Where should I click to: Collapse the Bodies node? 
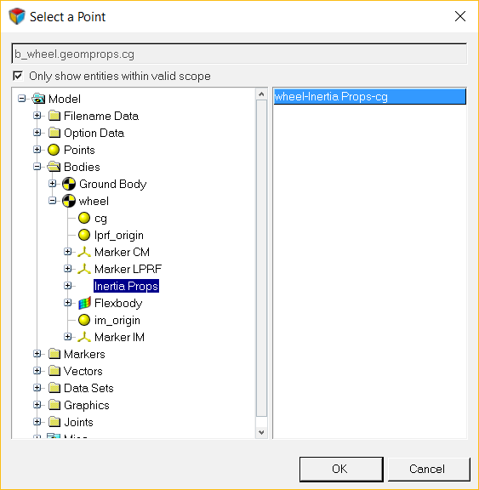pyautogui.click(x=37, y=167)
